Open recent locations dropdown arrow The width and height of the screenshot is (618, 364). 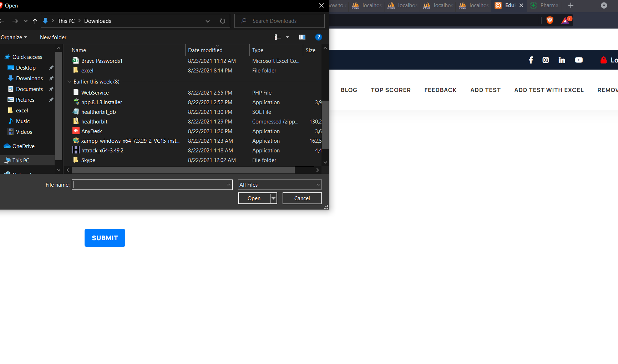tap(26, 21)
